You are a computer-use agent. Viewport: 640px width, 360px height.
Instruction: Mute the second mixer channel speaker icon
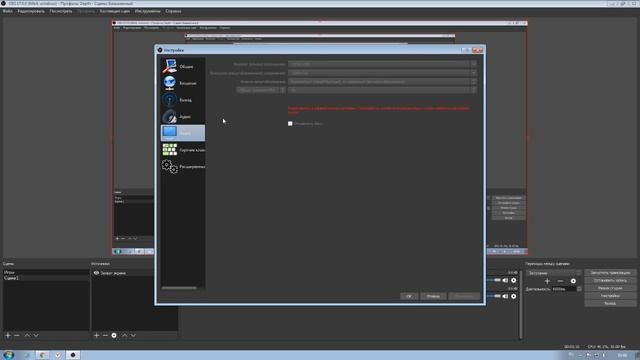coord(505,296)
